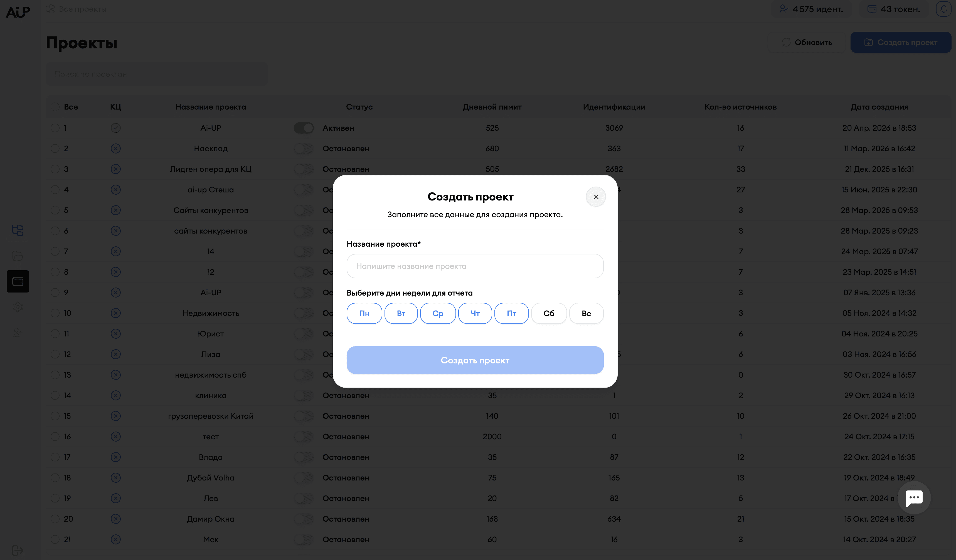956x560 pixels.
Task: Open the projects tree icon in sidebar
Action: tap(18, 230)
